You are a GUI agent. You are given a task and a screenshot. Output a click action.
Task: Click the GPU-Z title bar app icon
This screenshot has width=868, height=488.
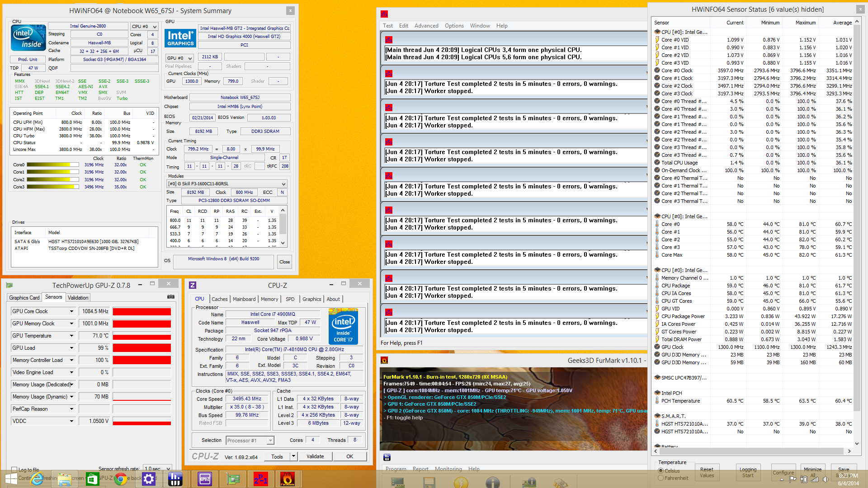9,285
